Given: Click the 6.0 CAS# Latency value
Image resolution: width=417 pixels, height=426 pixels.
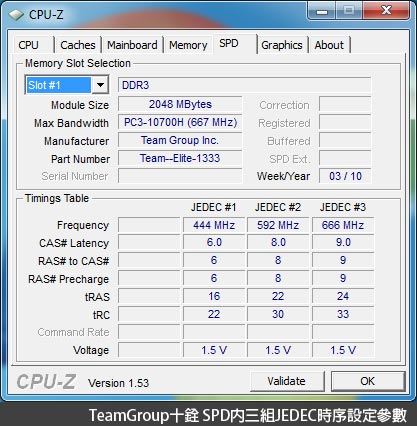Looking at the screenshot, I should click(x=214, y=242).
